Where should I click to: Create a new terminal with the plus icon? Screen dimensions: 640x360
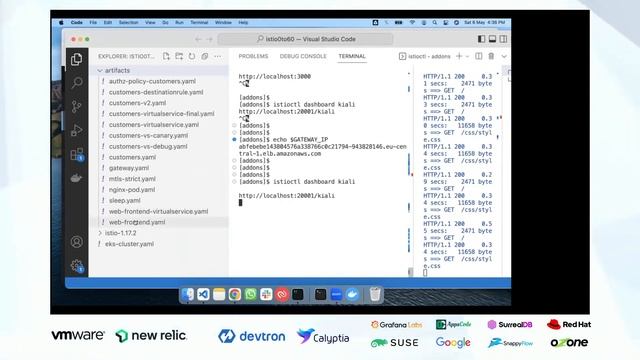[x=459, y=56]
